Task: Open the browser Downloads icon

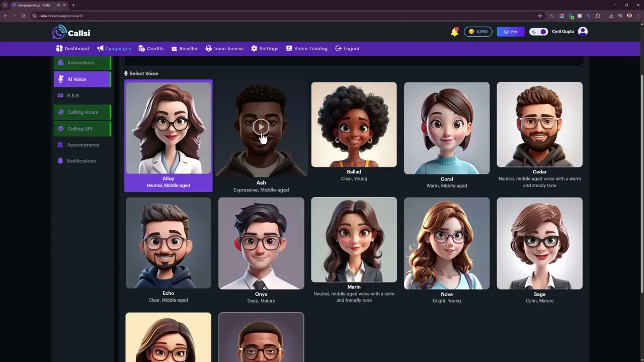Action: (x=611, y=16)
